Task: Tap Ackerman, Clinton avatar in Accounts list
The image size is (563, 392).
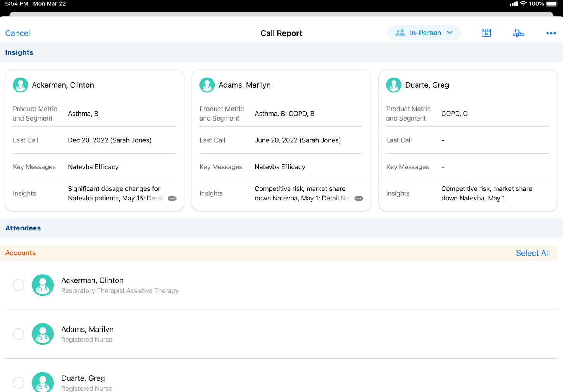Action: [x=43, y=285]
